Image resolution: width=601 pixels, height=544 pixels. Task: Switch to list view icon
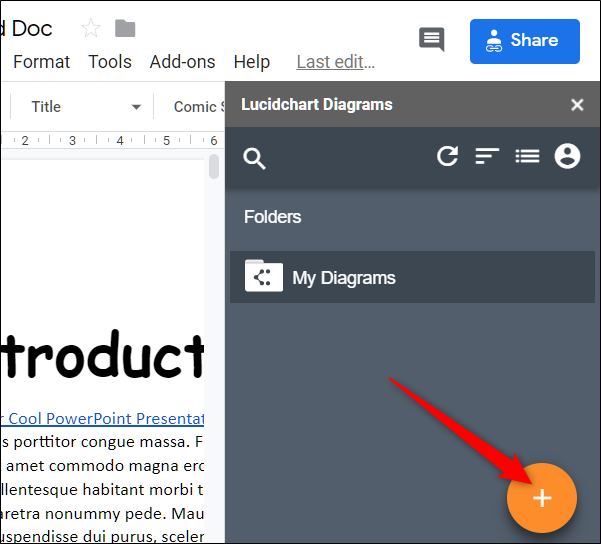(x=527, y=156)
